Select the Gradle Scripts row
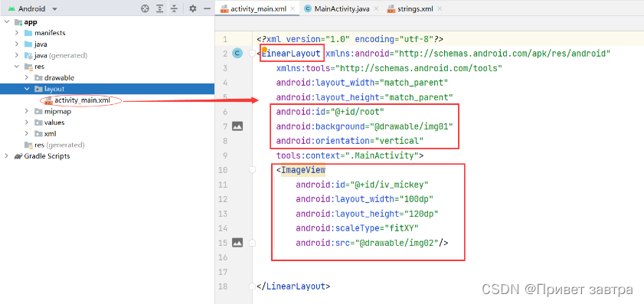644x304 pixels. click(x=106, y=156)
